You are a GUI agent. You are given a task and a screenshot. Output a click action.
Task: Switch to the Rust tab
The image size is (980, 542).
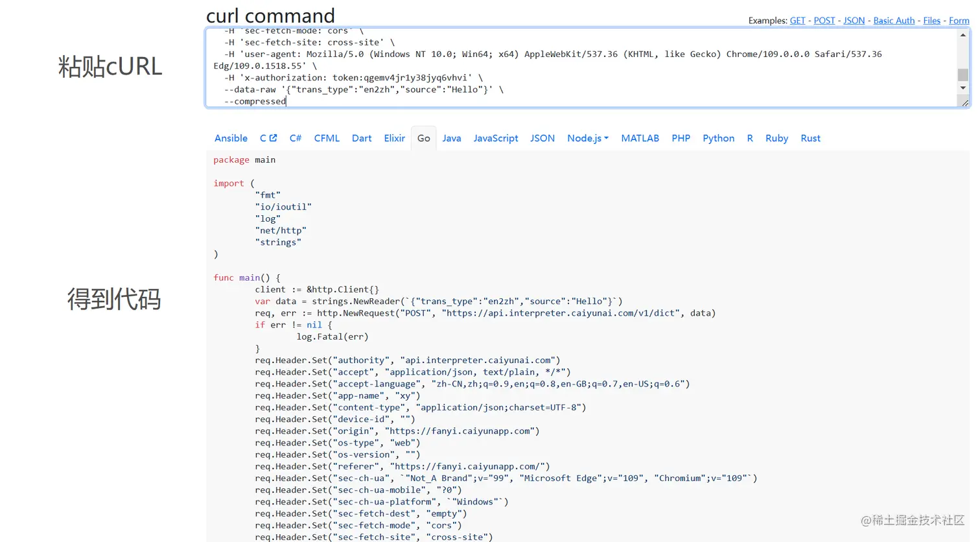tap(810, 138)
